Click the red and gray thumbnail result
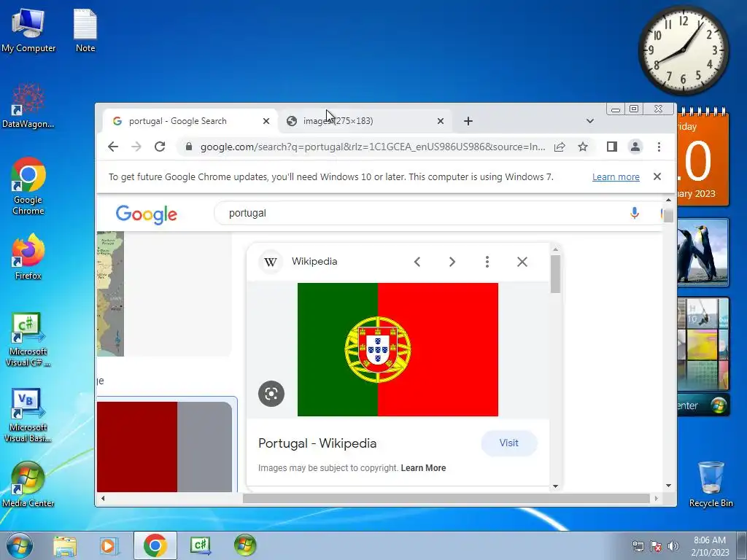This screenshot has height=560, width=747. [x=164, y=447]
